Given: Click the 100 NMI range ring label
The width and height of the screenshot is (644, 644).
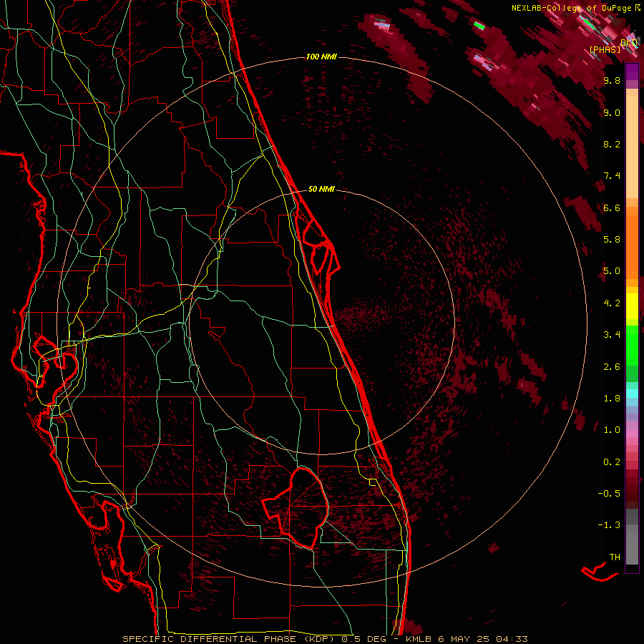Looking at the screenshot, I should point(321,57).
